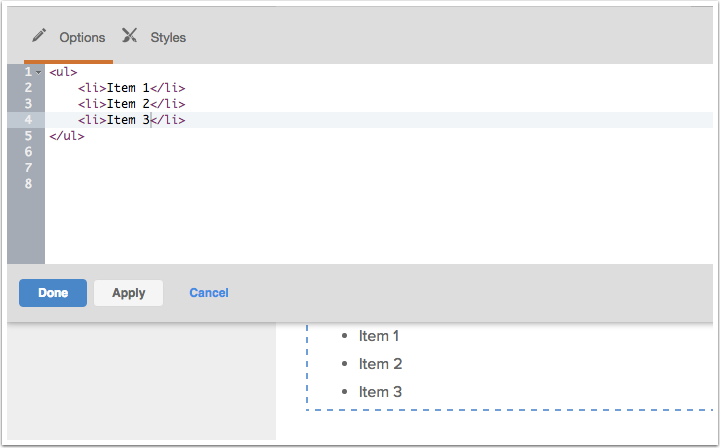Select line number 2 in gutter
The height and width of the screenshot is (448, 720).
28,88
